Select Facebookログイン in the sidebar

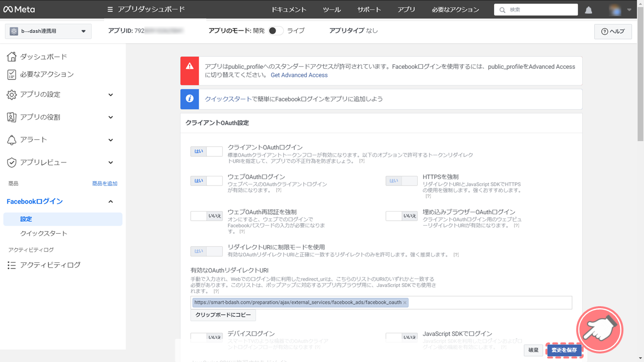[x=35, y=202]
